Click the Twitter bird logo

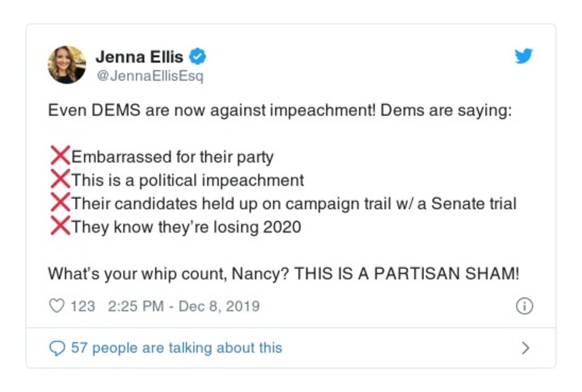[x=524, y=57]
